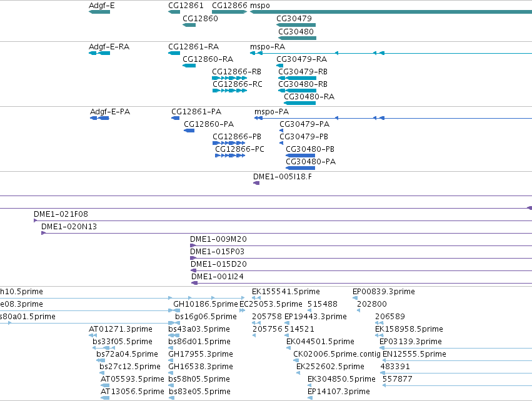Viewport: 532px width, 401px height.
Task: Select the 515488 feature
Action: pos(309,310)
